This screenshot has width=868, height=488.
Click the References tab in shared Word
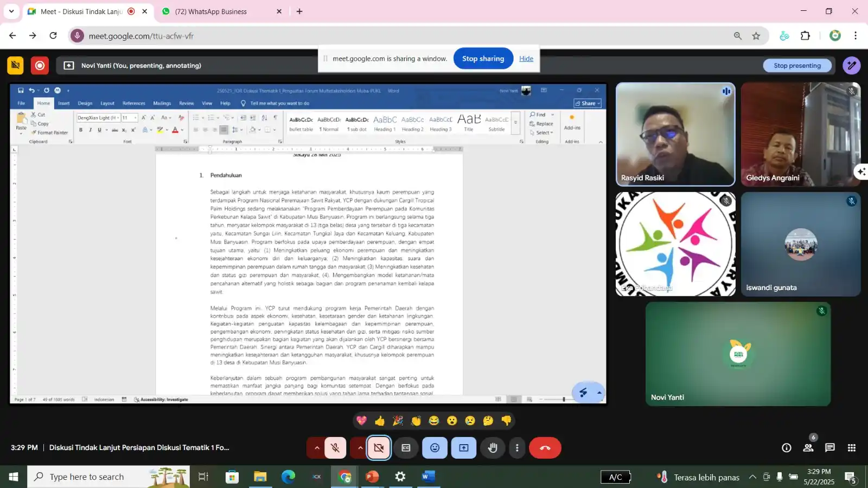[134, 103]
